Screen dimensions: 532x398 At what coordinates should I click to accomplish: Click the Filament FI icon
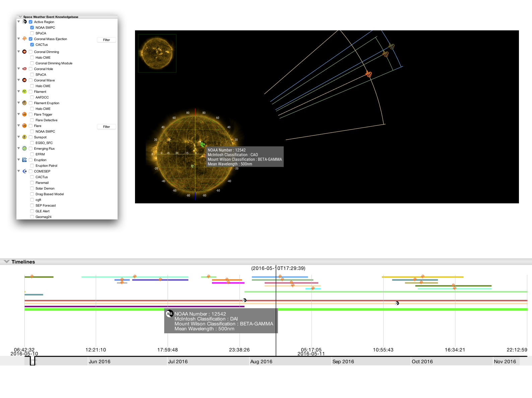24,91
